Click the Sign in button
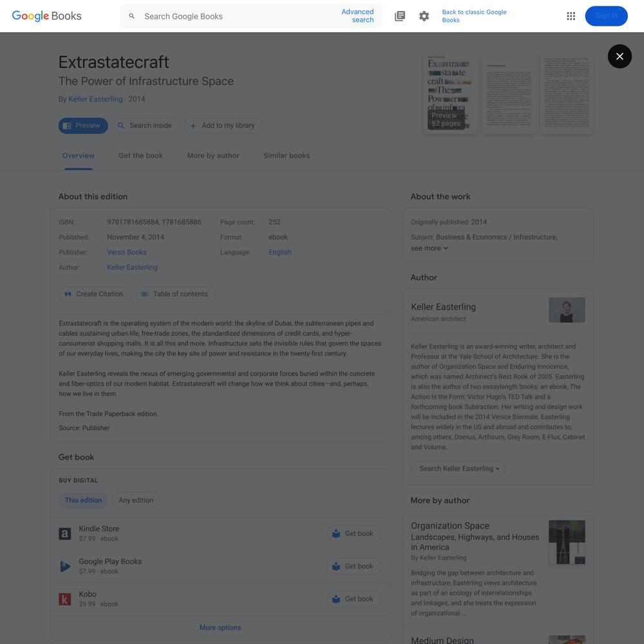The width and height of the screenshot is (644, 644). coord(606,16)
